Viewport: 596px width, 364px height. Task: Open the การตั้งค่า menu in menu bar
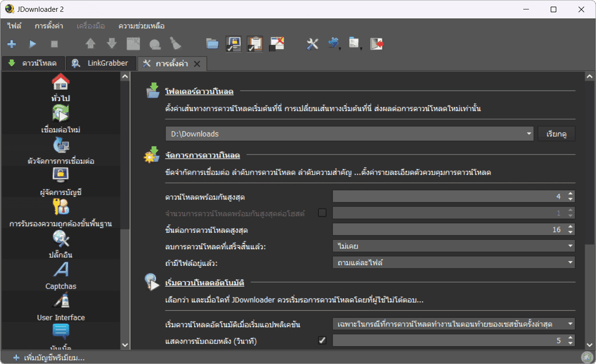(x=49, y=26)
